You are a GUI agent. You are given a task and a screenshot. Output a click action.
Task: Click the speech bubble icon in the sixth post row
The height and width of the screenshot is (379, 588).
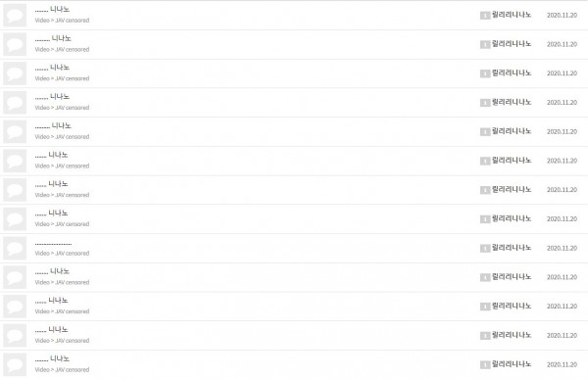click(x=15, y=161)
